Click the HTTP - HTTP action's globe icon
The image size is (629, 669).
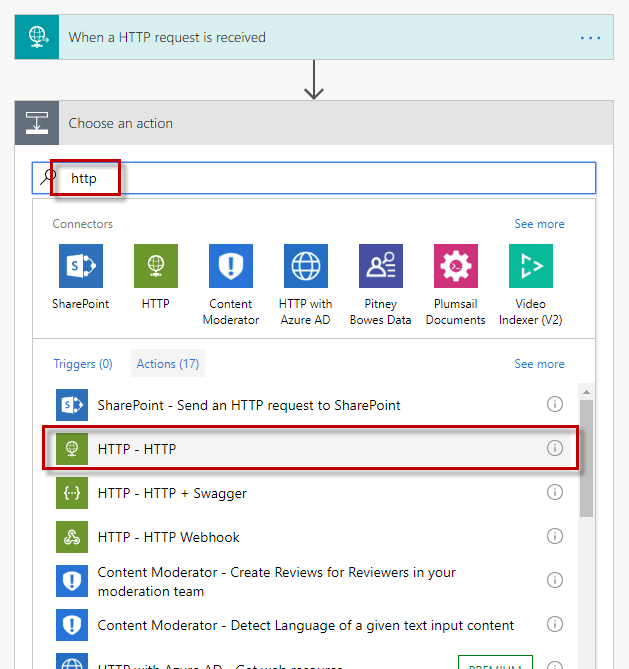(72, 449)
